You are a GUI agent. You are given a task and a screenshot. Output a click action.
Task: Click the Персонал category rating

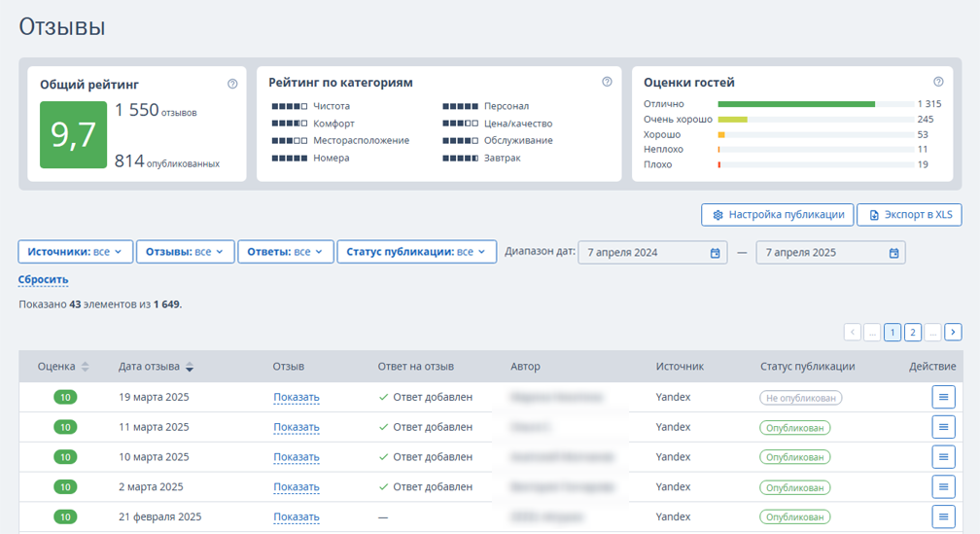click(x=486, y=106)
